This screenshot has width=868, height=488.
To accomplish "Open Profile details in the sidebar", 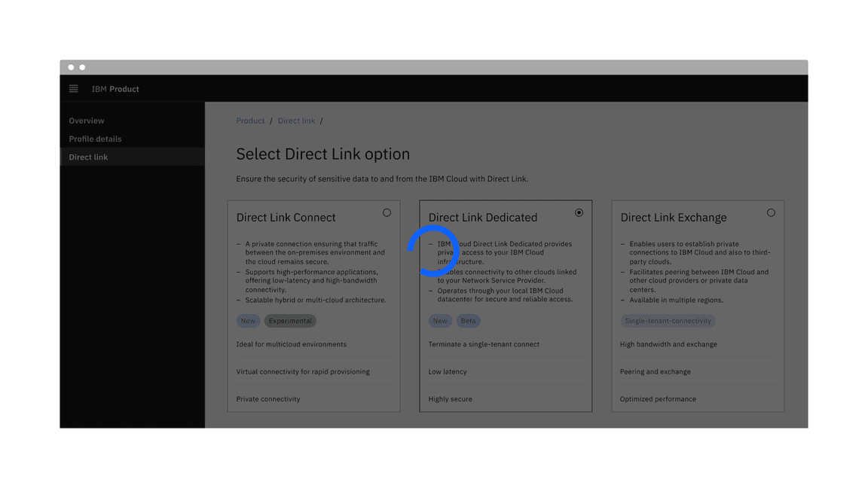I will (95, 139).
